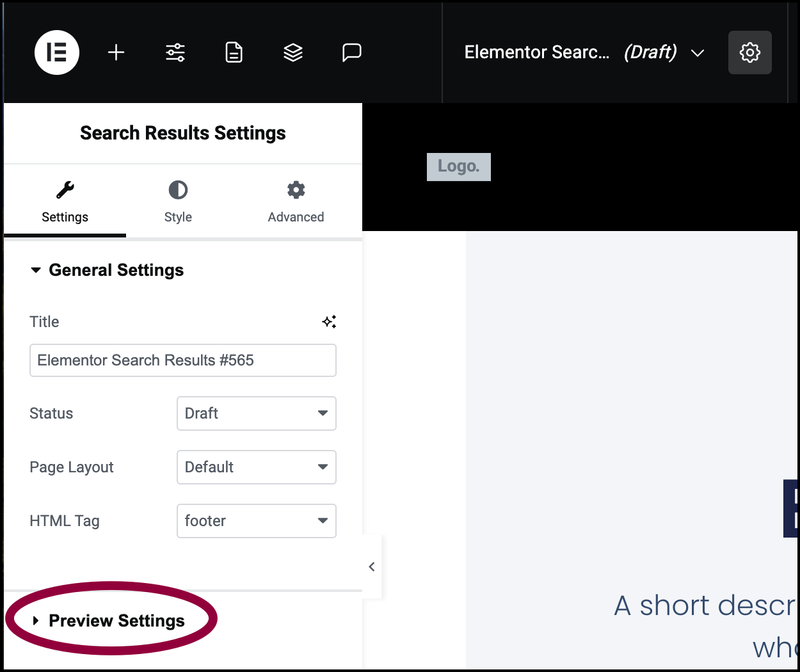Open the HTML Tag dropdown showing footer

257,521
